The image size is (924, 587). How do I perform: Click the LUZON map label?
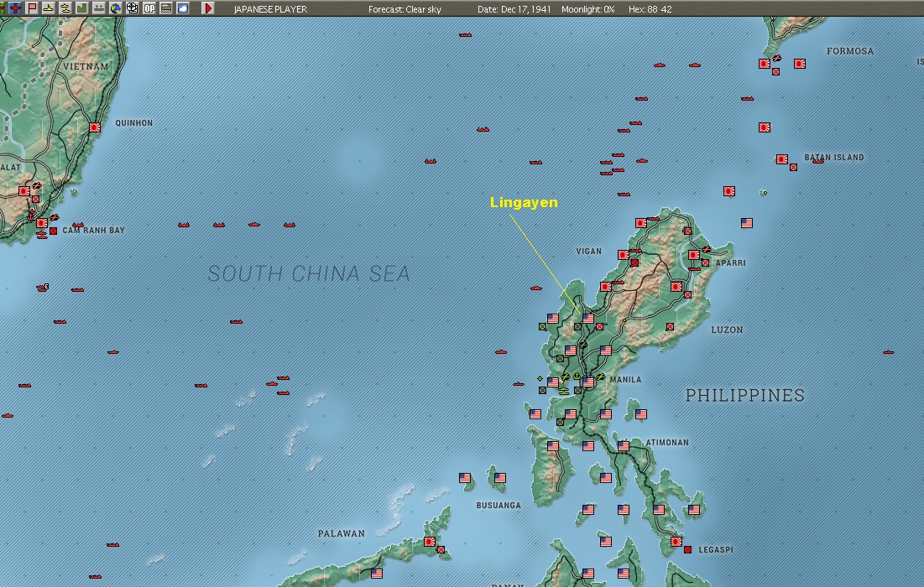[x=727, y=330]
